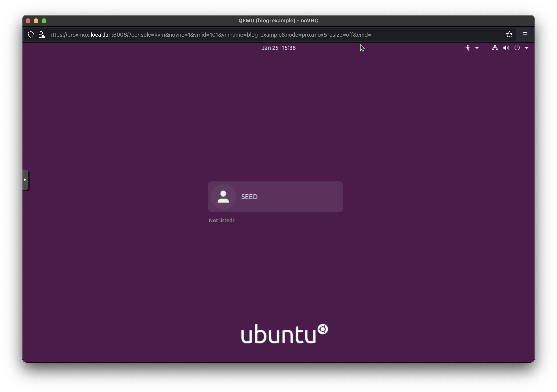557x392 pixels.
Task: Bookmark this page with the star icon
Action: pyautogui.click(x=509, y=34)
